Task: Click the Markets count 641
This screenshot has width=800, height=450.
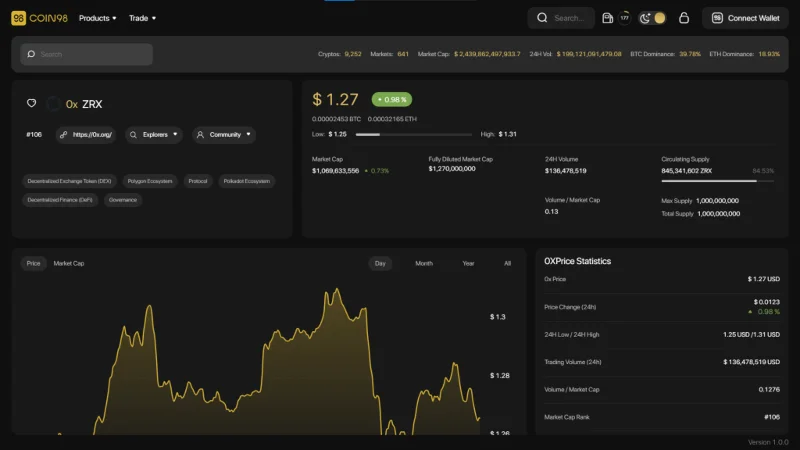Action: (x=403, y=54)
